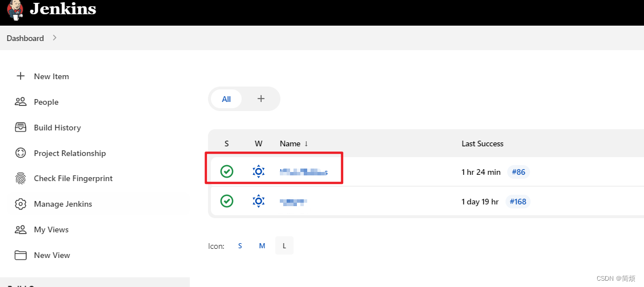Screen dimensions: 644x287
Task: Select large icon size L
Action: point(284,246)
